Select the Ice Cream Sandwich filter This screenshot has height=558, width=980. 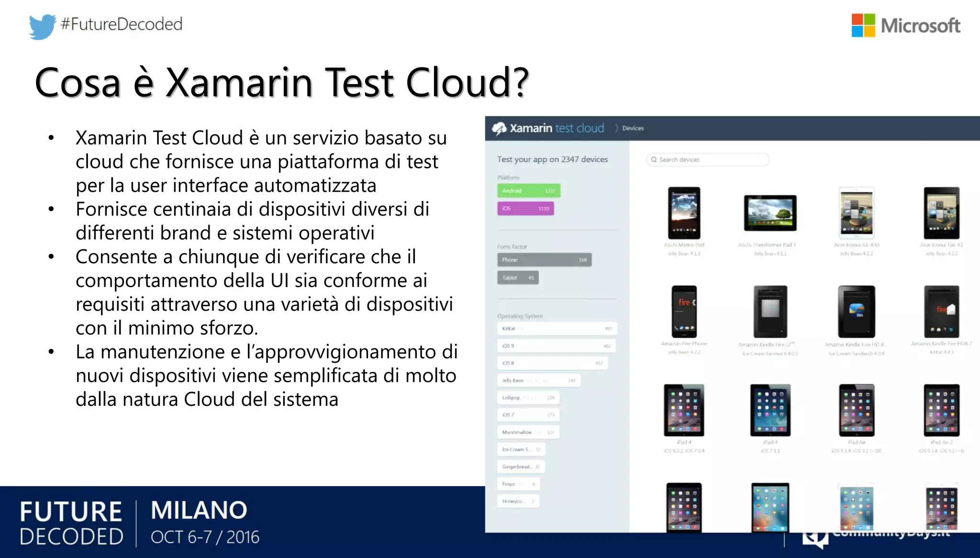pyautogui.click(x=521, y=449)
